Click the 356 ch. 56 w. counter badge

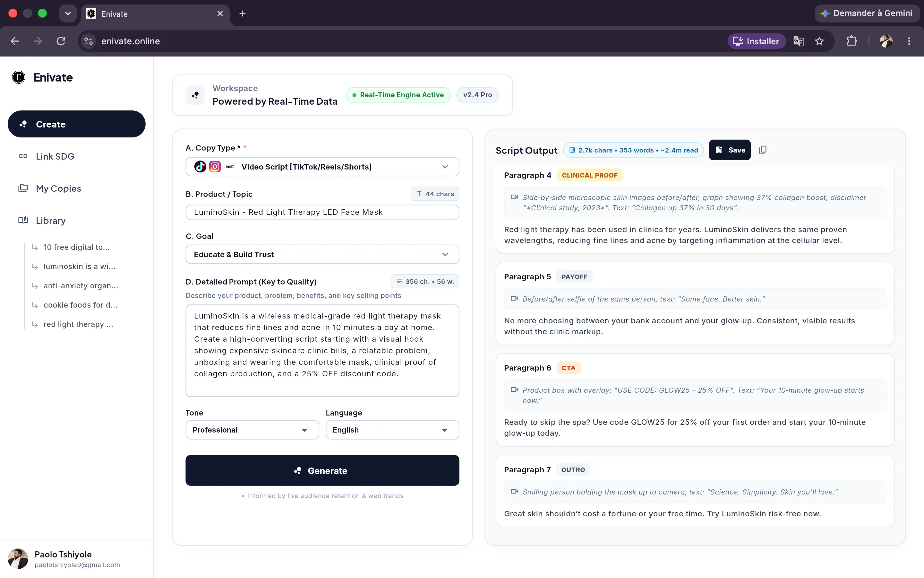[x=425, y=281]
